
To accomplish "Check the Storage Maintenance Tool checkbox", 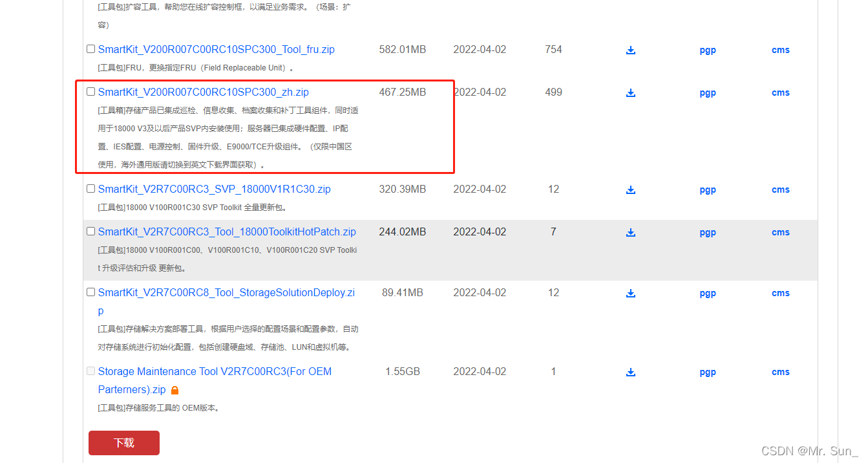I will click(x=91, y=371).
